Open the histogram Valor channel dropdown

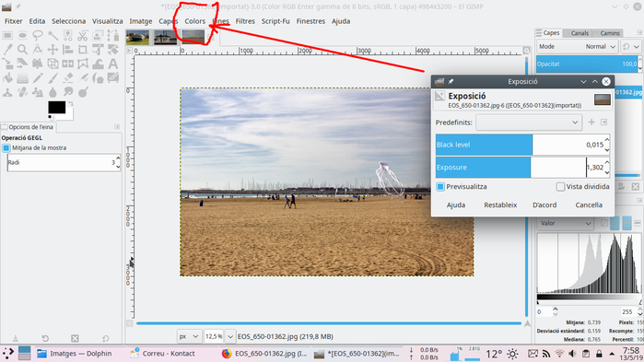pos(565,223)
